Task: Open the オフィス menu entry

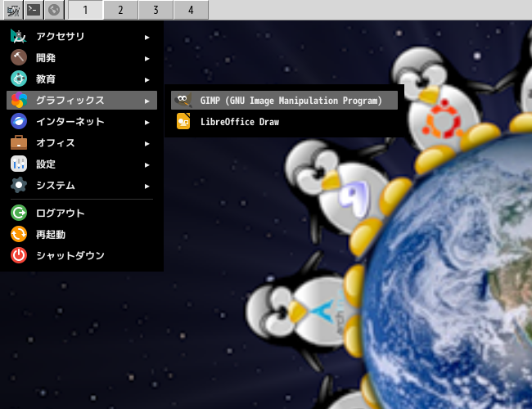Action: coord(82,143)
